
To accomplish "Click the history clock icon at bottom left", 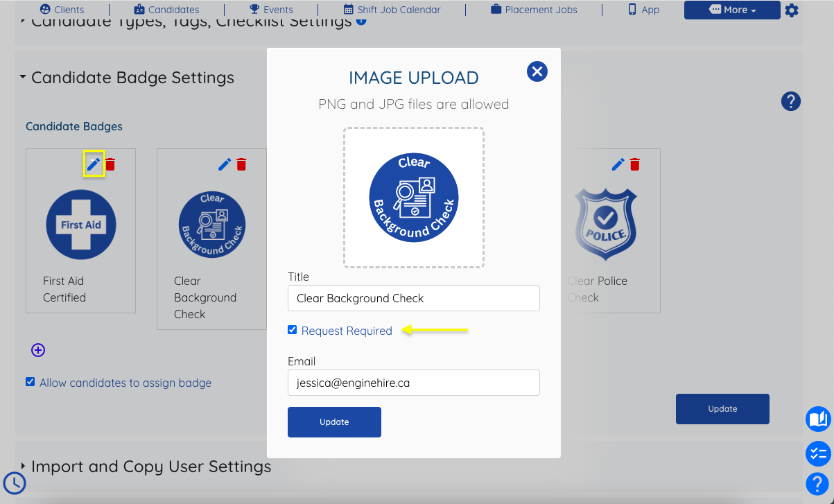I will pyautogui.click(x=14, y=483).
